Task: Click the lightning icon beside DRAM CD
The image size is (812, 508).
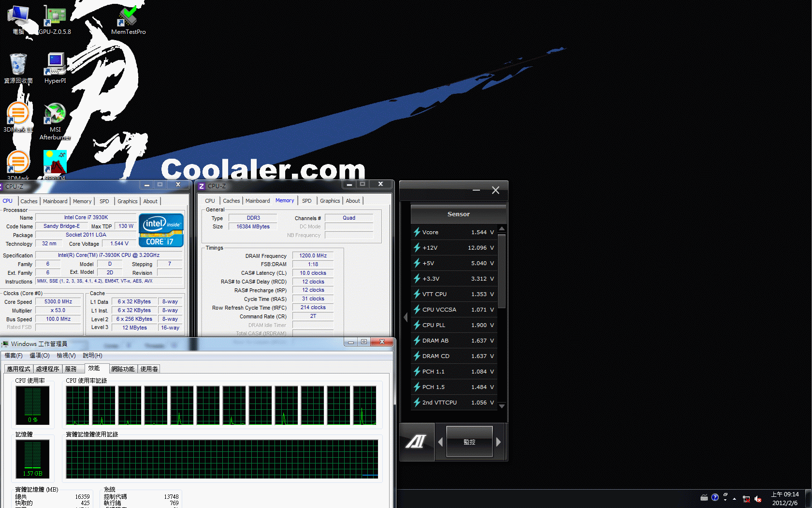Action: 417,356
